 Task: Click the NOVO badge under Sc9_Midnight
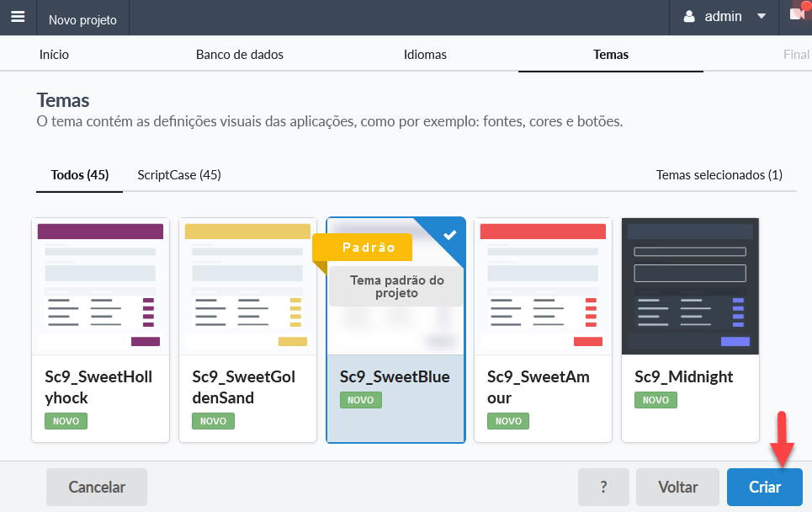(x=655, y=400)
